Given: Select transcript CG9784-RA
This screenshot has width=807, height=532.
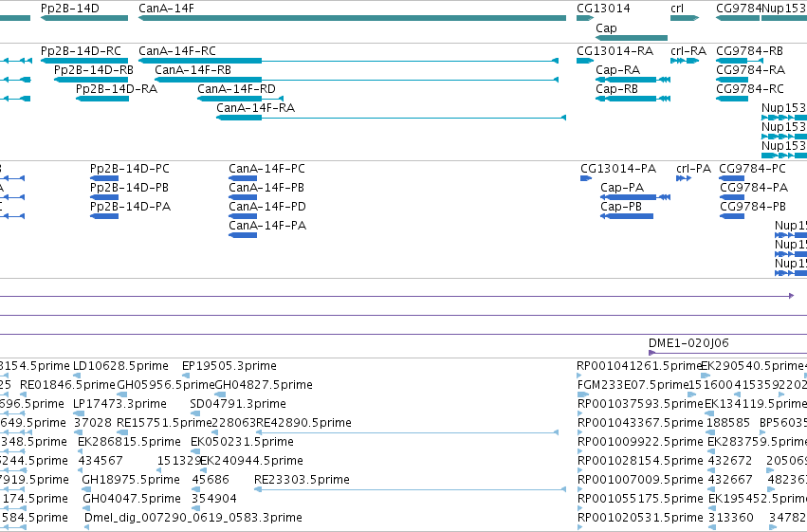Looking at the screenshot, I should click(732, 80).
